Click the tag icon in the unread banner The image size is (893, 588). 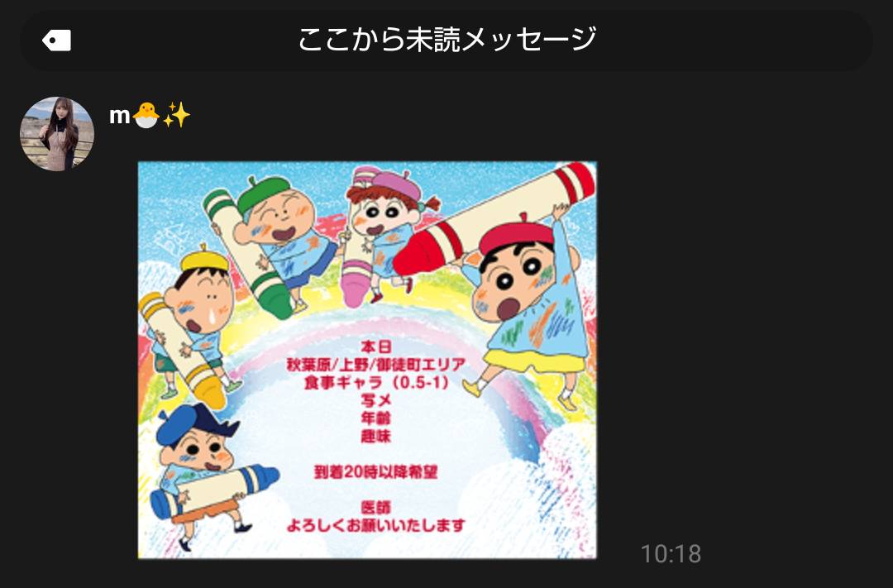(56, 41)
